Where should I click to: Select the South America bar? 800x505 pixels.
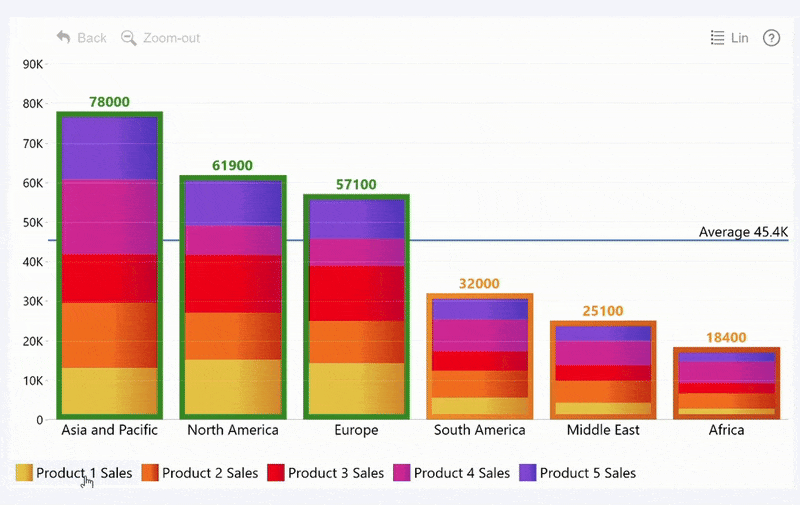479,356
